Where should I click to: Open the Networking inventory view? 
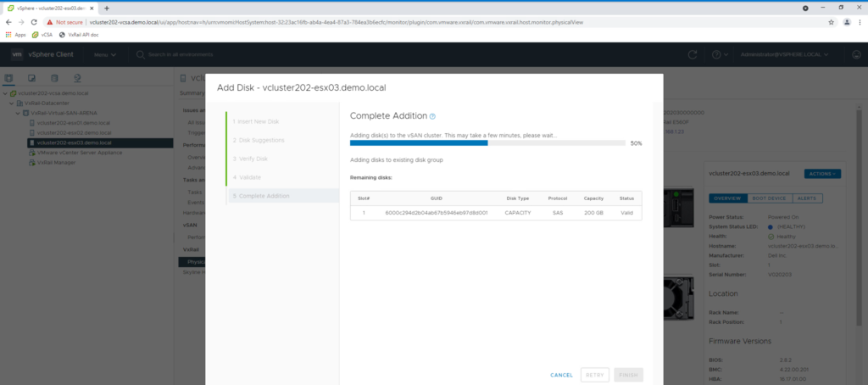point(77,78)
